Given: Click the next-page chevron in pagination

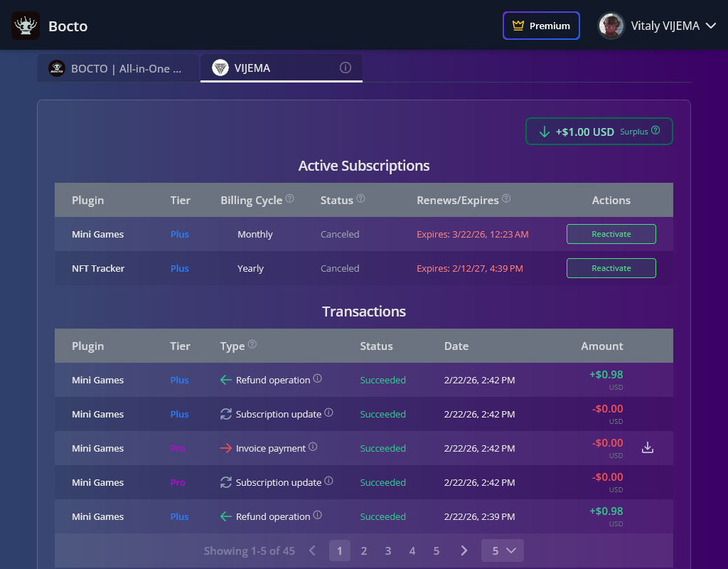Looking at the screenshot, I should click(464, 550).
